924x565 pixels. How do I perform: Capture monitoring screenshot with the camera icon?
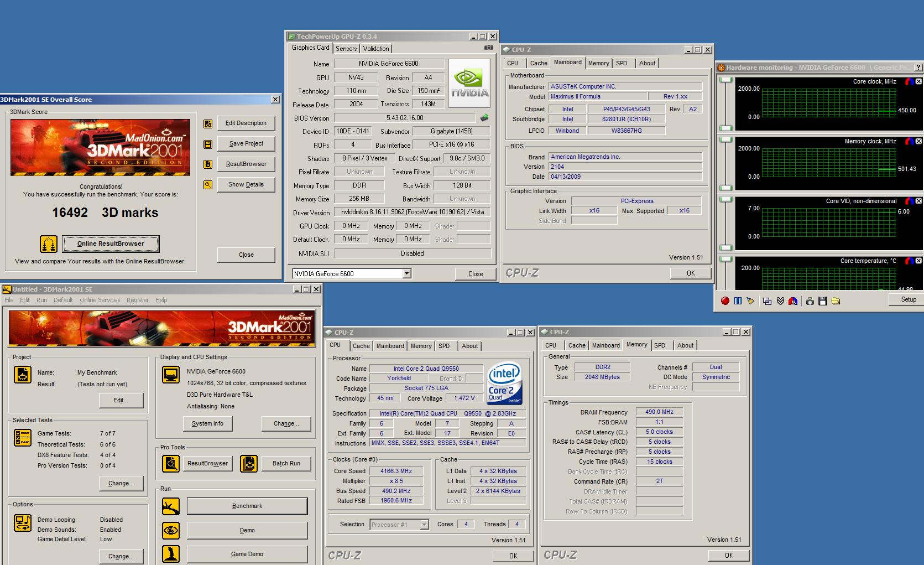tap(810, 300)
